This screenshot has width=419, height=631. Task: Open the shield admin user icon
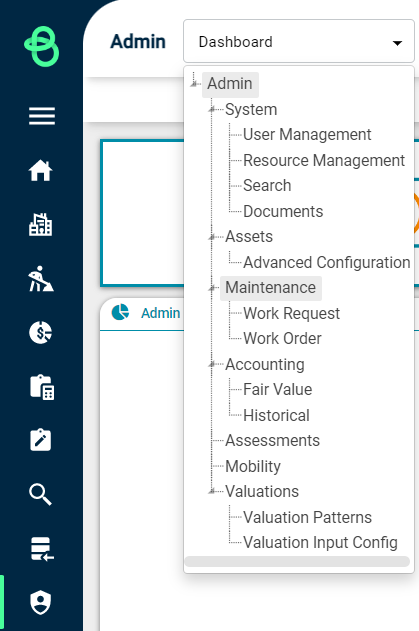41,602
